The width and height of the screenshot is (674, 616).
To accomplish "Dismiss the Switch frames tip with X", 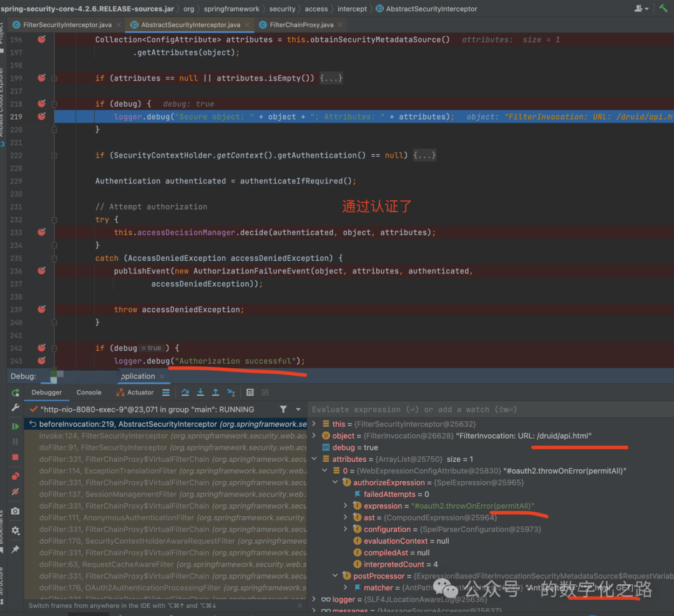I will [300, 605].
